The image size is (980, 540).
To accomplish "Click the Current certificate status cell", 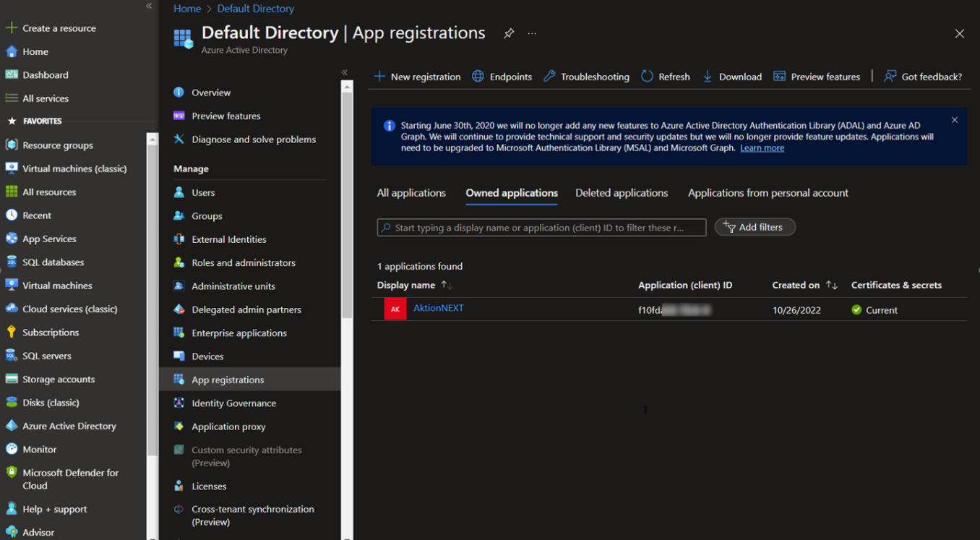I will [874, 309].
